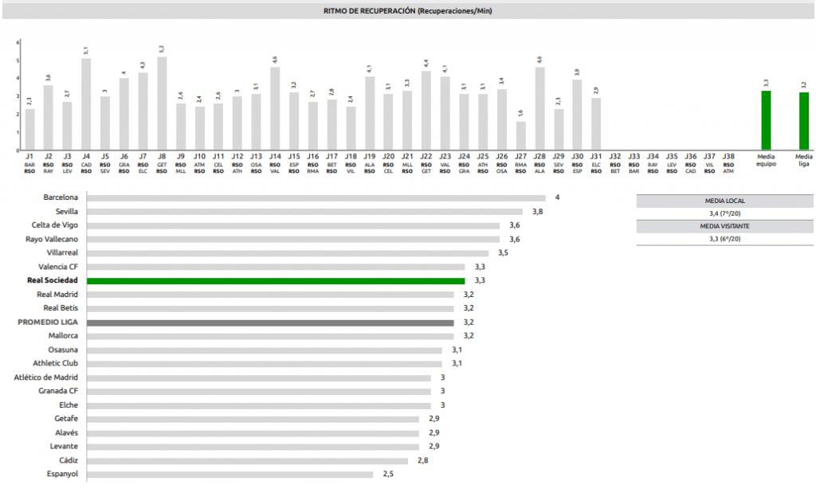The image size is (816, 504).
Task: Select the 3,4 (7º/20) value cell
Action: tap(725, 213)
